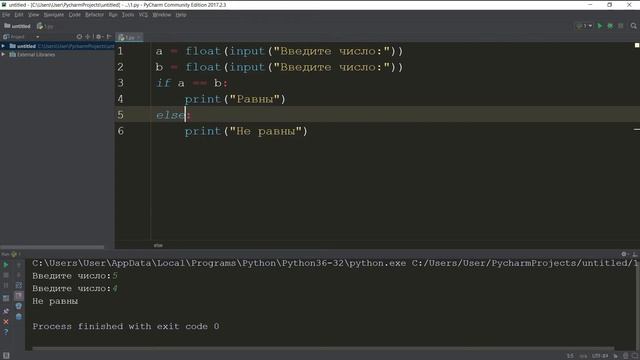Open the Window menu
The image size is (640, 360).
pos(162,15)
